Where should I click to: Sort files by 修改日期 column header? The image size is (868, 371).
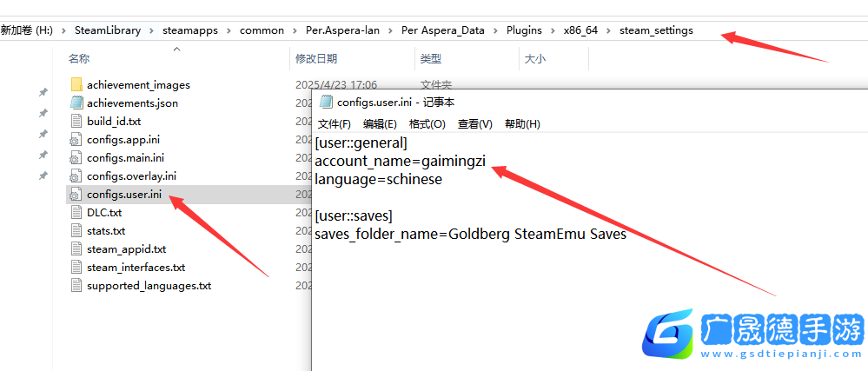click(x=315, y=59)
